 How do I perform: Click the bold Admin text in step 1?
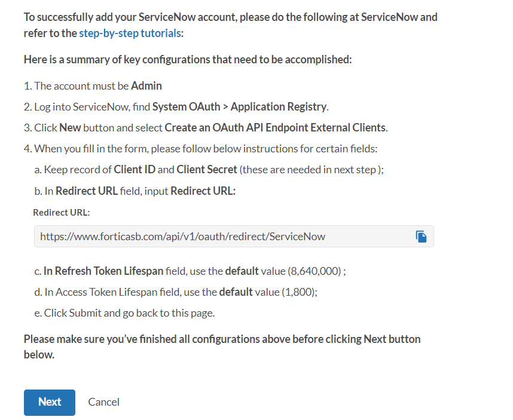pos(148,86)
